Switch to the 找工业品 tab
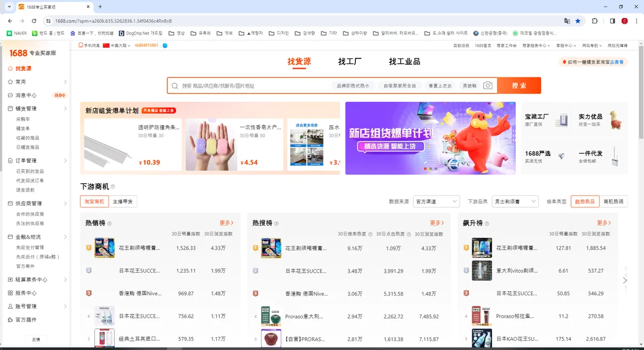 click(405, 62)
